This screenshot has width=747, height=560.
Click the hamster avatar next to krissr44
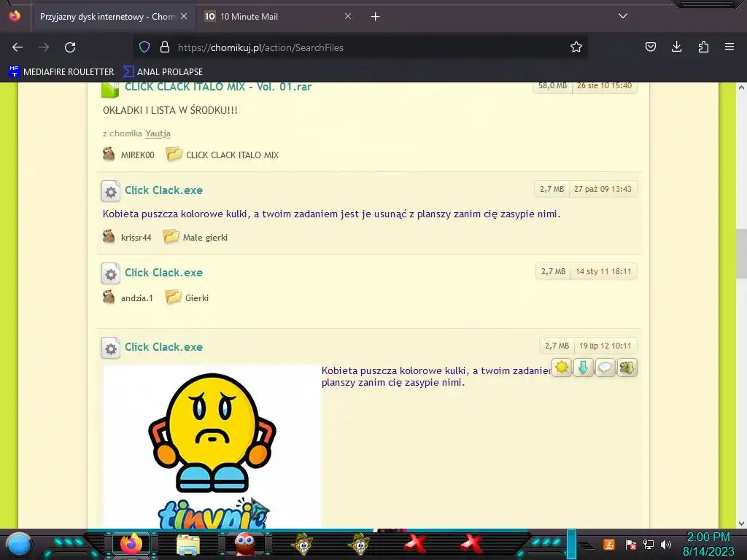[109, 237]
